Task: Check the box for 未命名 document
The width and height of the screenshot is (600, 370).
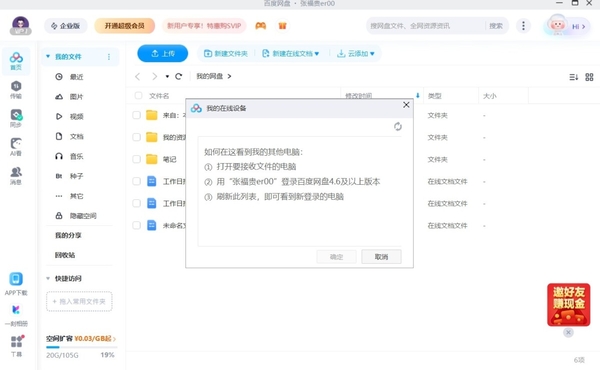Action: [x=136, y=225]
